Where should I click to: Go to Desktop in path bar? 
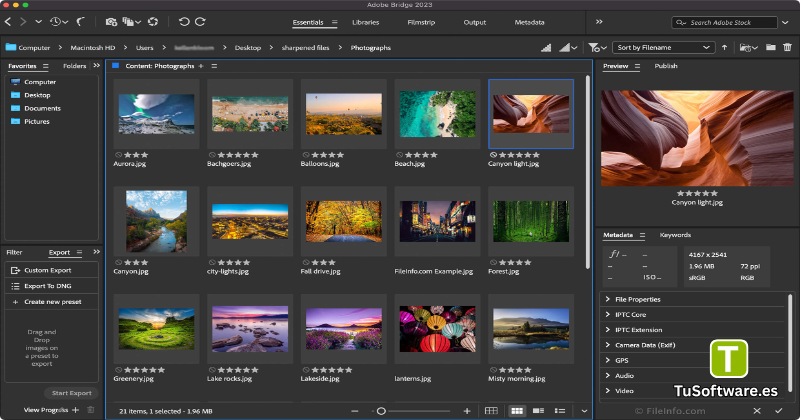pyautogui.click(x=247, y=47)
